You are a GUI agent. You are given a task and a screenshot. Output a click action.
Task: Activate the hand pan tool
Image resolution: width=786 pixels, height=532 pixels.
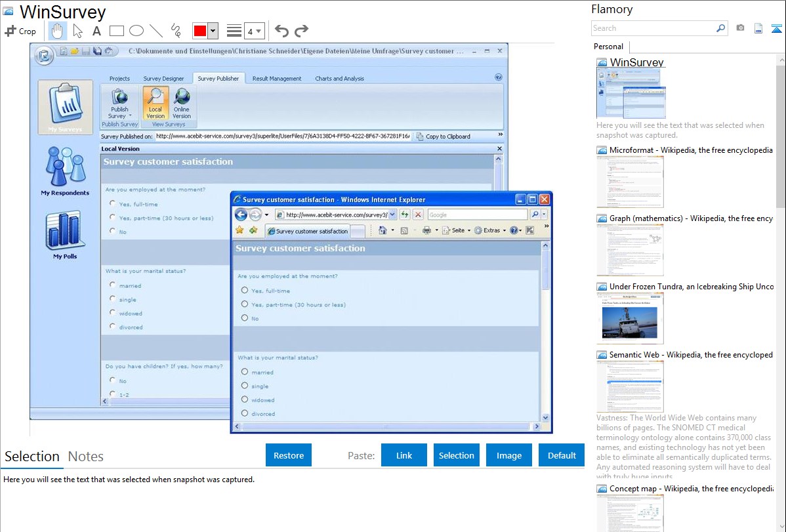[57, 31]
